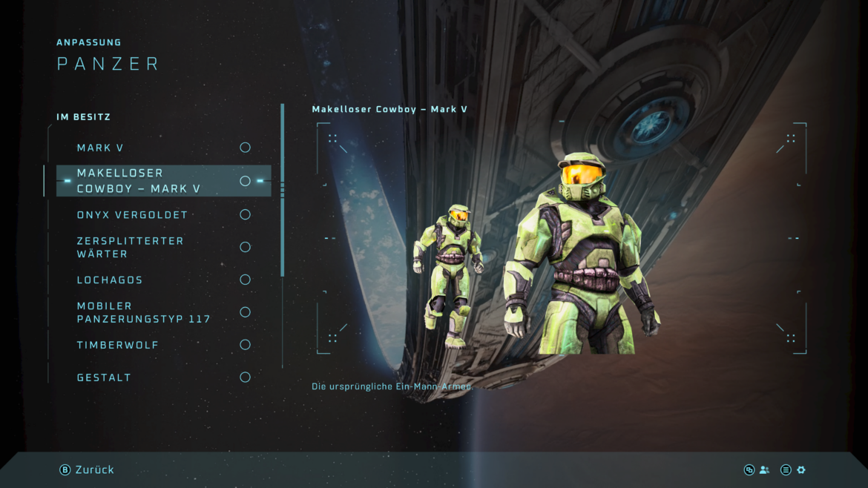The height and width of the screenshot is (488, 868).
Task: Click the "IM BESITZ" section header
Action: click(84, 116)
